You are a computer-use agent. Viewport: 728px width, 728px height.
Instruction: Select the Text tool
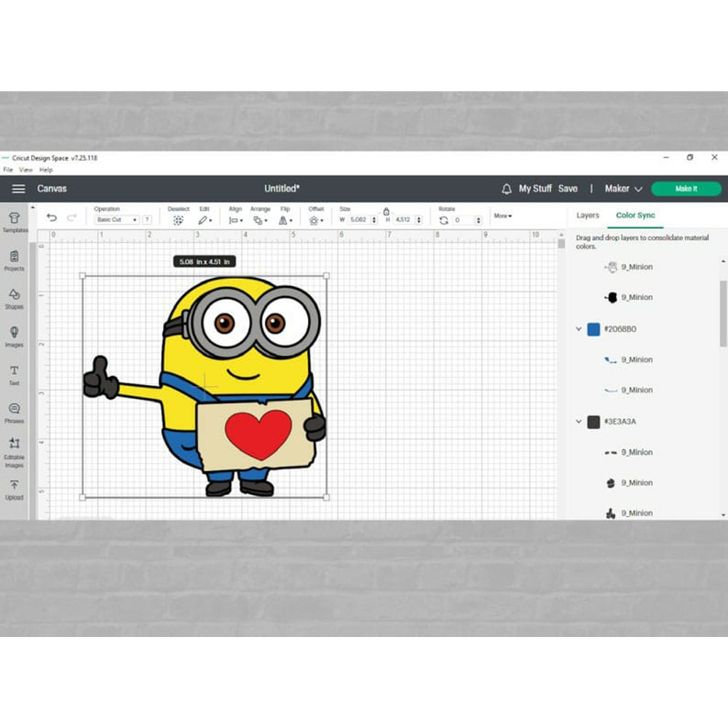pos(14,372)
